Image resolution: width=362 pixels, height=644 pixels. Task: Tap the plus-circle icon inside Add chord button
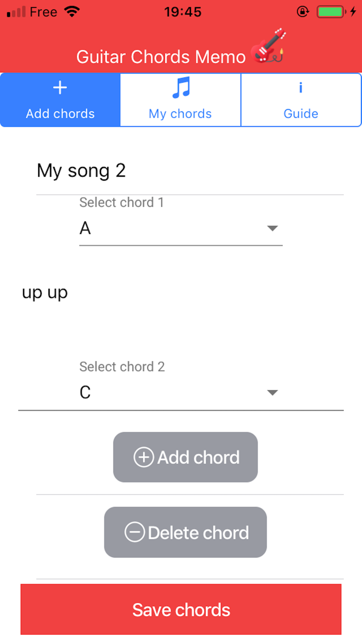(143, 457)
